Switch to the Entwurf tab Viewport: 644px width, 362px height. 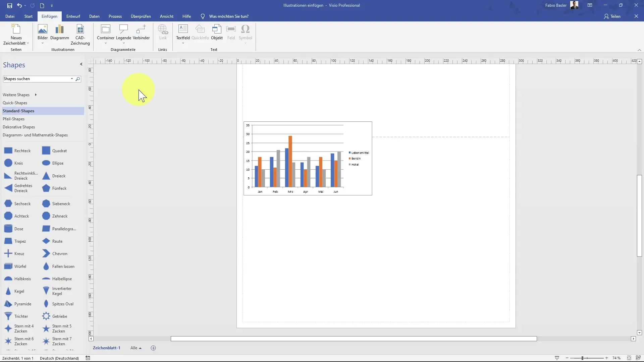[x=73, y=16]
